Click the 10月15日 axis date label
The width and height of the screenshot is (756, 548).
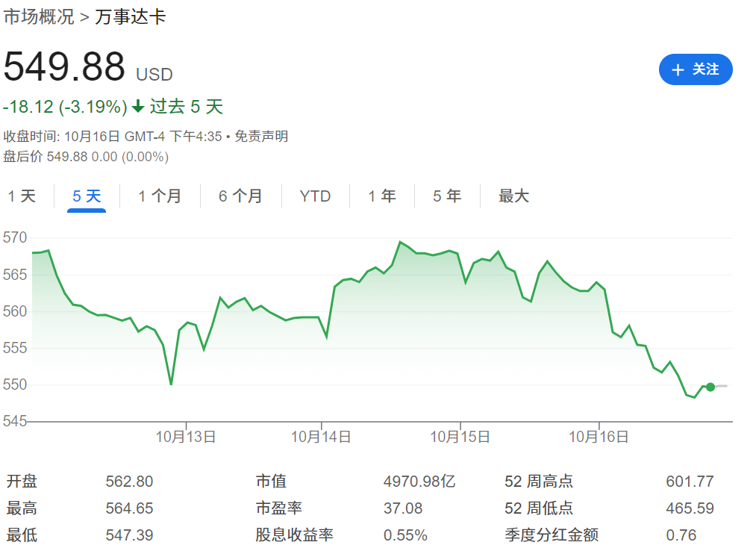(460, 437)
